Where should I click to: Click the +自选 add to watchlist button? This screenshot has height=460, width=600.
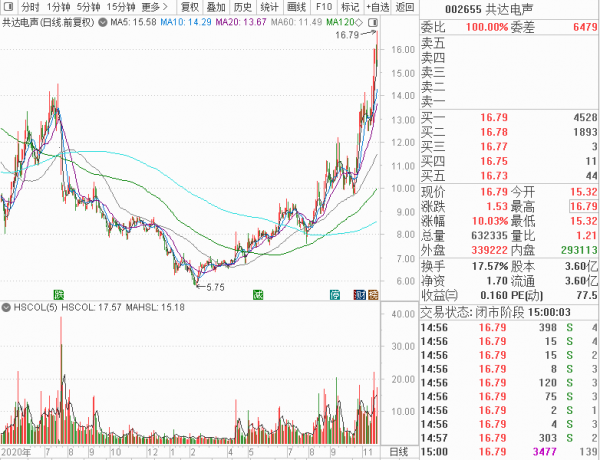point(377,7)
